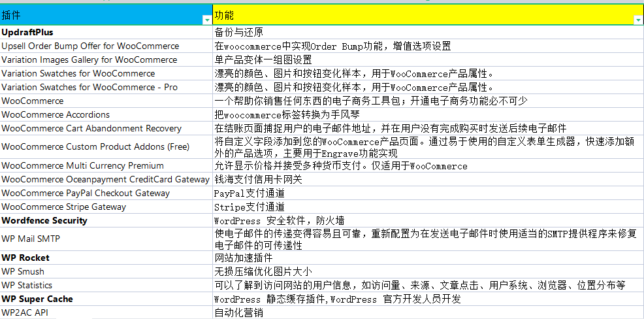
Task: Select the plain WooCommerce plugin cell
Action: coord(106,101)
